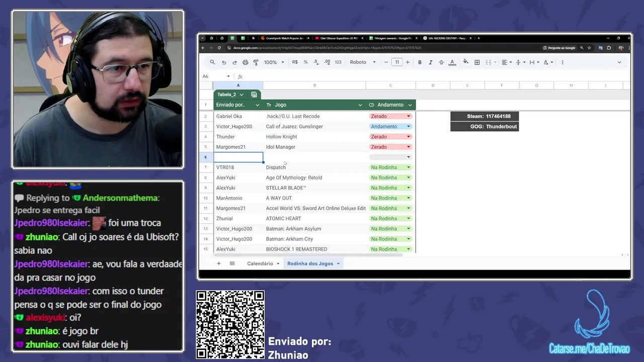Open the Roboto font dropdown

363,62
